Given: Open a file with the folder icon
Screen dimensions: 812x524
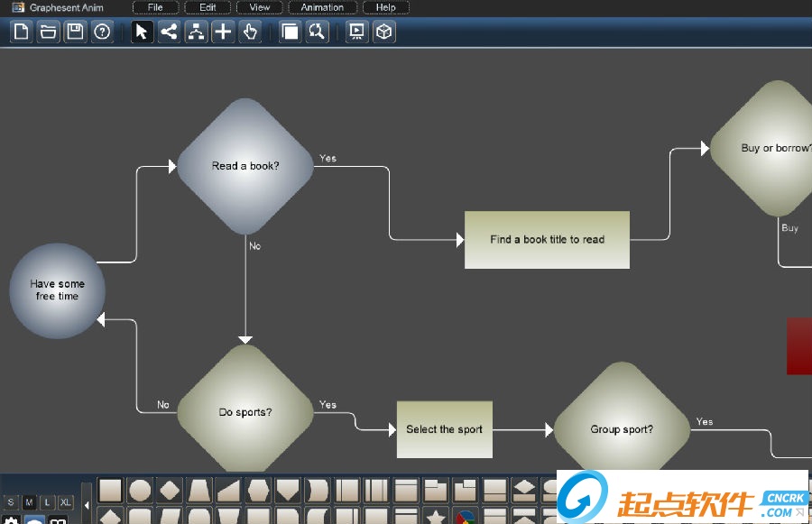Looking at the screenshot, I should pos(48,32).
